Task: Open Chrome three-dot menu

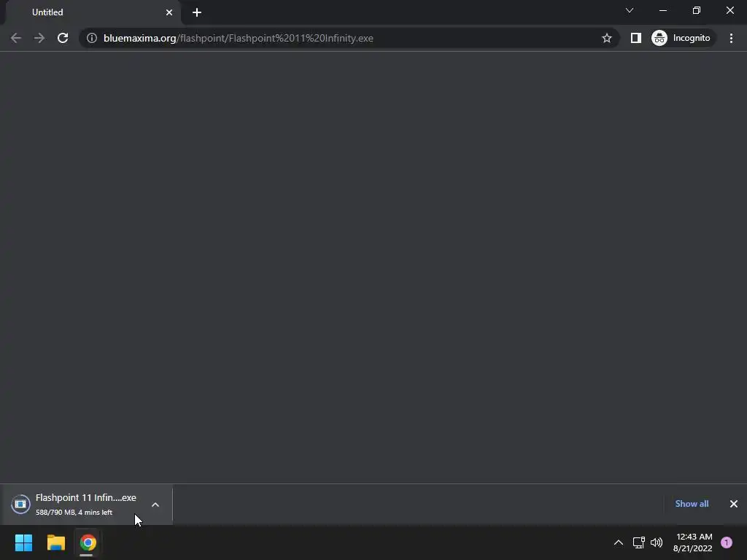Action: (731, 38)
